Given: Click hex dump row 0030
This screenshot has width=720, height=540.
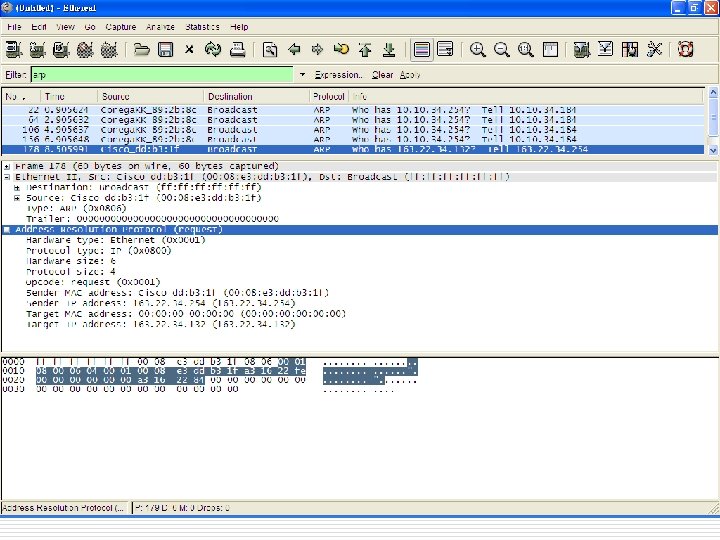Looking at the screenshot, I should 197,389.
